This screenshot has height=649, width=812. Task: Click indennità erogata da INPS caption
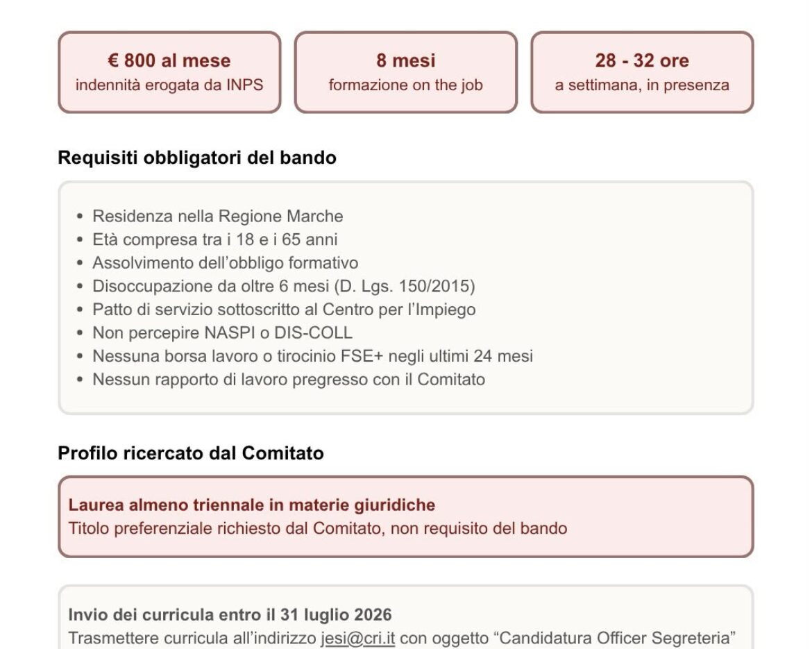click(169, 85)
